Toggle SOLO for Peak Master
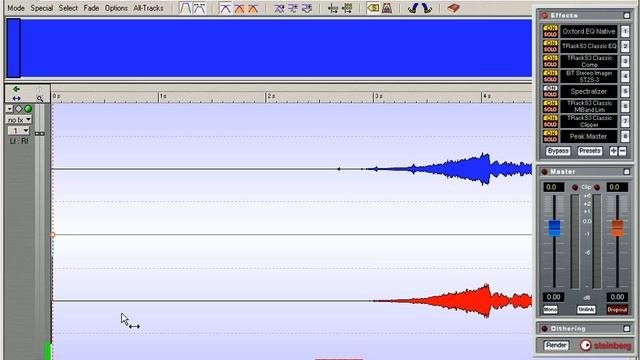The width and height of the screenshot is (640, 360). 550,140
